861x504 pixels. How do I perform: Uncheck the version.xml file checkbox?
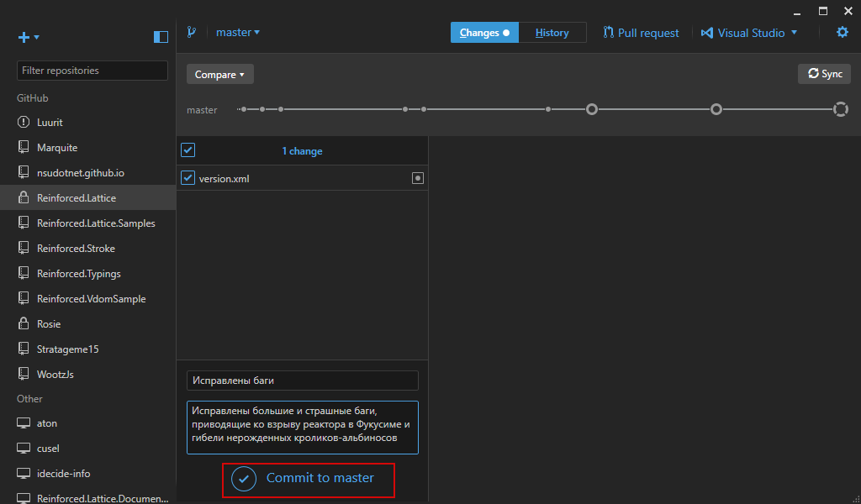click(188, 178)
